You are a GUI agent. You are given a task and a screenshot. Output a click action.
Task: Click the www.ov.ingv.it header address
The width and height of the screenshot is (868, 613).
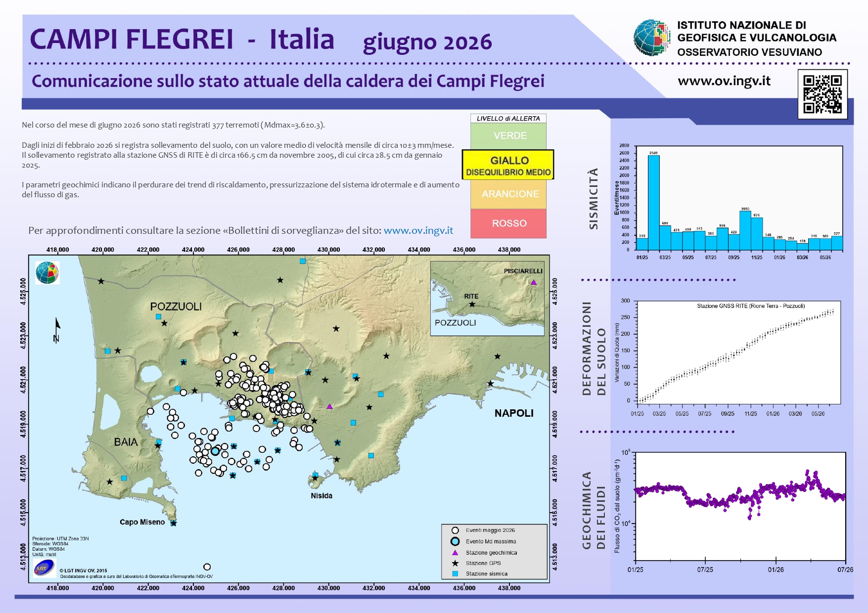tap(724, 81)
